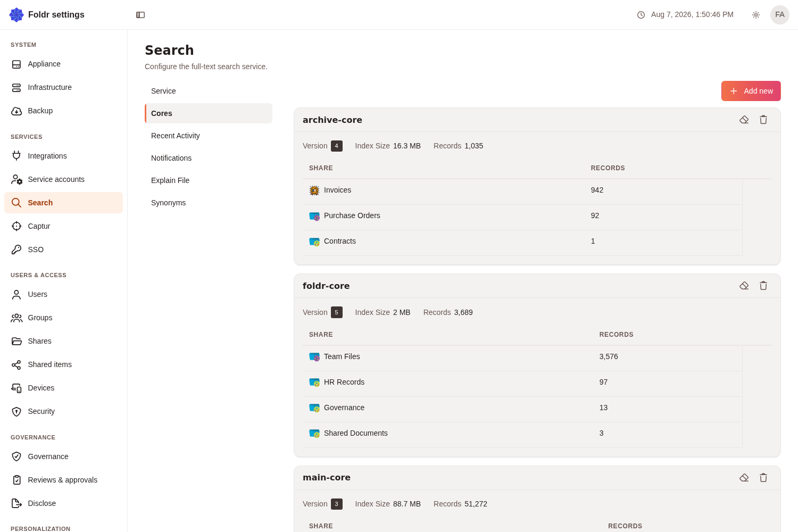The height and width of the screenshot is (532, 798).
Task: Click the Purchase Orders share icon
Action: [x=314, y=216]
